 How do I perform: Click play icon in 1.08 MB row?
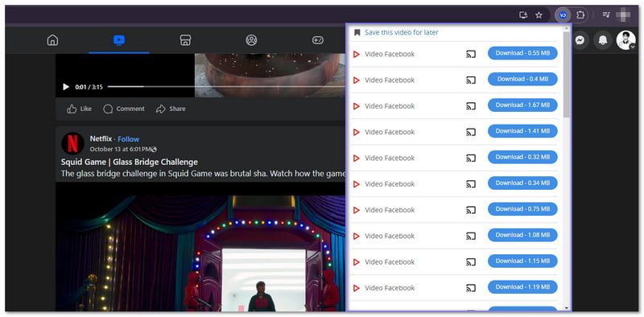357,236
